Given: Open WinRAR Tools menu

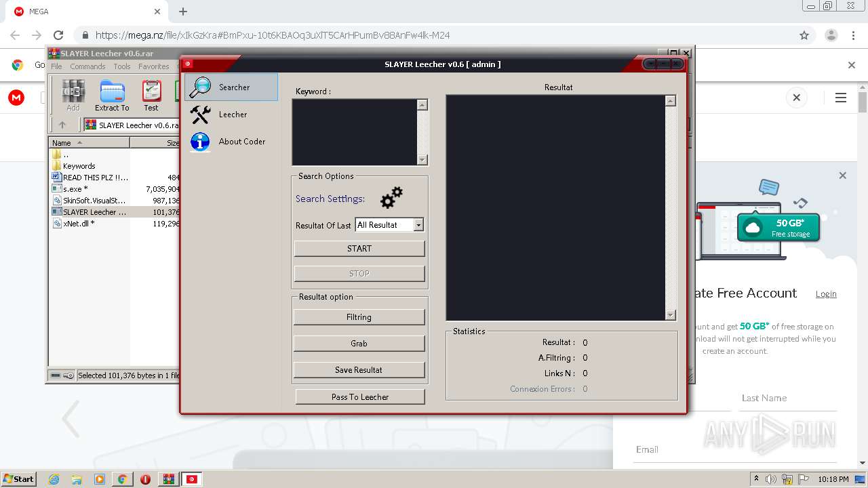Looking at the screenshot, I should coord(122,66).
